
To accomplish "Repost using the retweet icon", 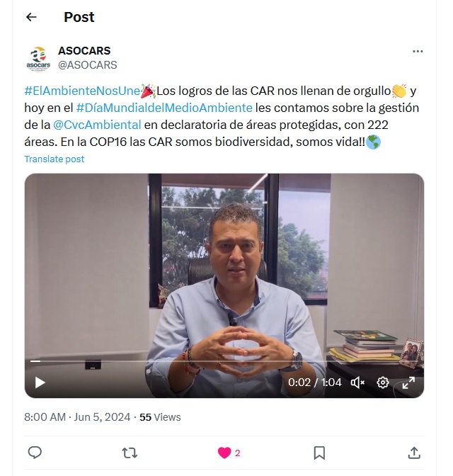I will pos(130,453).
